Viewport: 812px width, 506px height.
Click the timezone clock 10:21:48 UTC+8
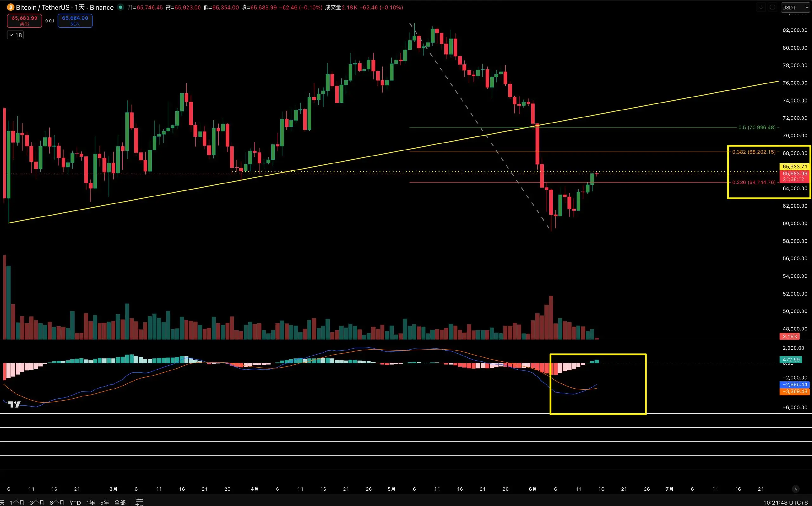coord(786,502)
